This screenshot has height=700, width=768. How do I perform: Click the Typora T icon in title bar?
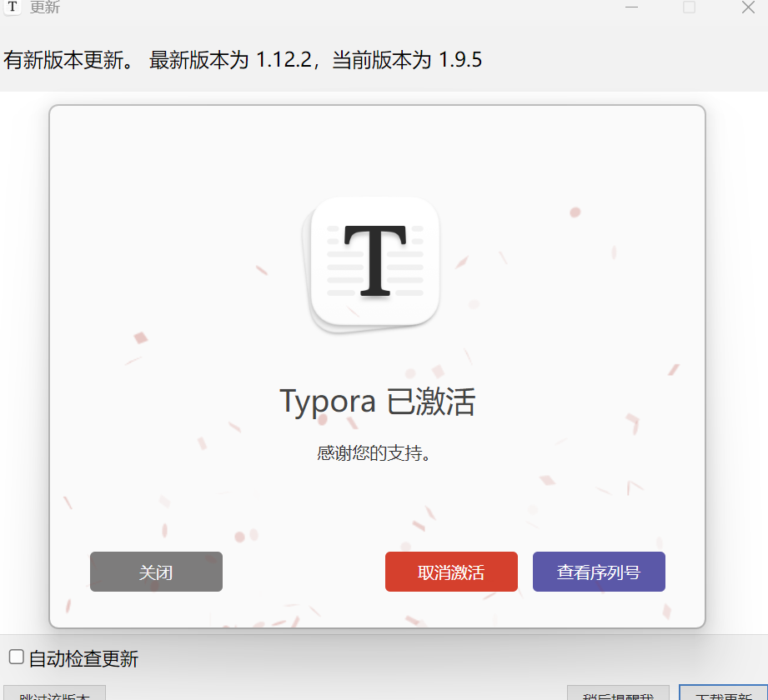pos(13,7)
